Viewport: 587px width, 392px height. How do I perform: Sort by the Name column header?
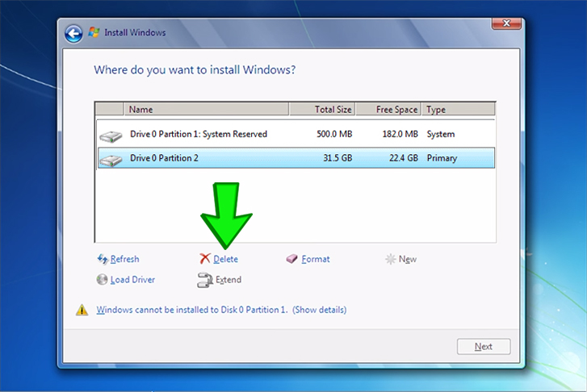[206, 109]
